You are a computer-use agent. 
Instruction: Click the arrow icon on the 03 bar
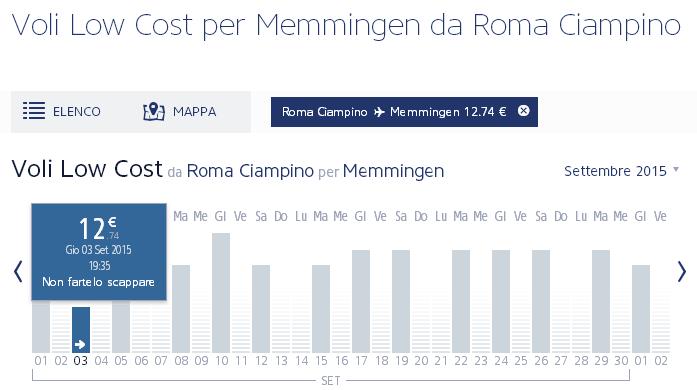pyautogui.click(x=80, y=344)
